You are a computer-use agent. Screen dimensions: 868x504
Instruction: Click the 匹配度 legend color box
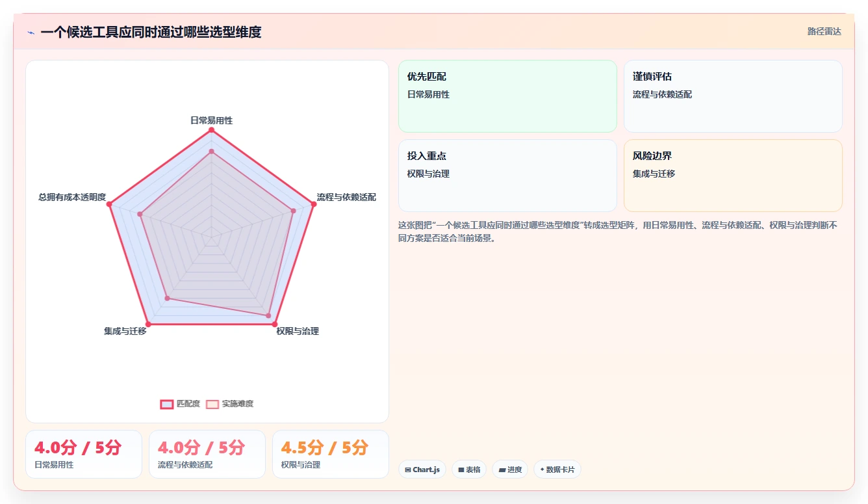(x=167, y=404)
